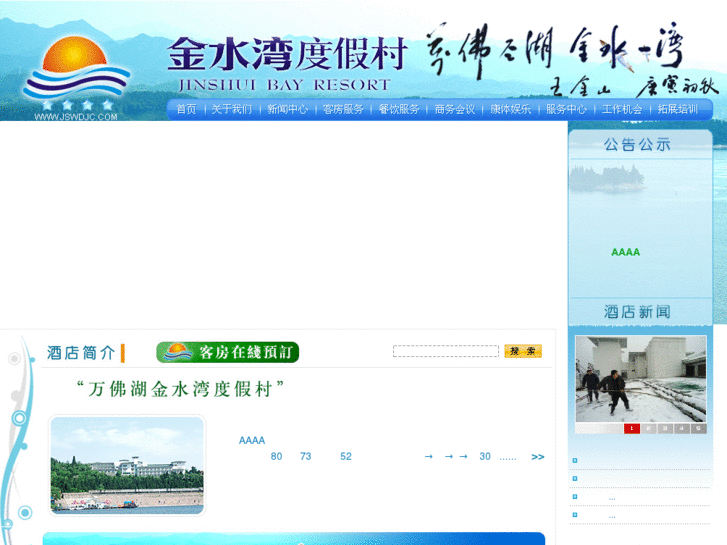The width and height of the screenshot is (727, 545).
Task: Go to 服务中心 menu item
Action: pyautogui.click(x=566, y=109)
